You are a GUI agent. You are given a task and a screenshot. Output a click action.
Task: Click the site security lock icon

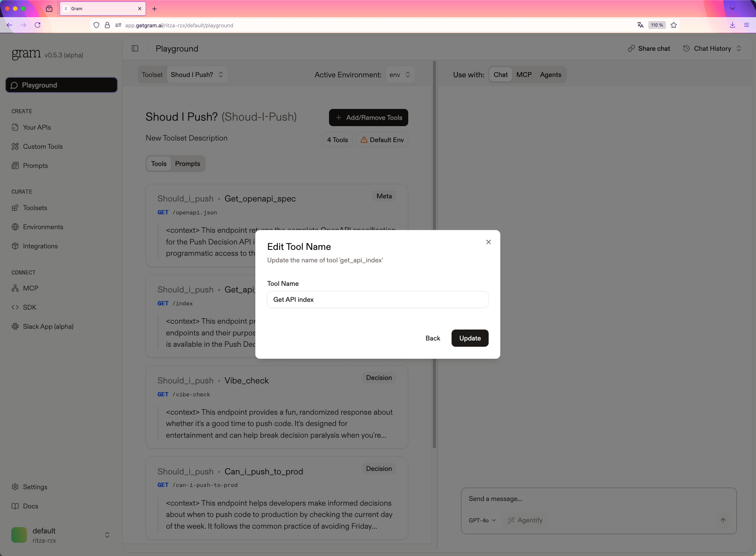107,25
